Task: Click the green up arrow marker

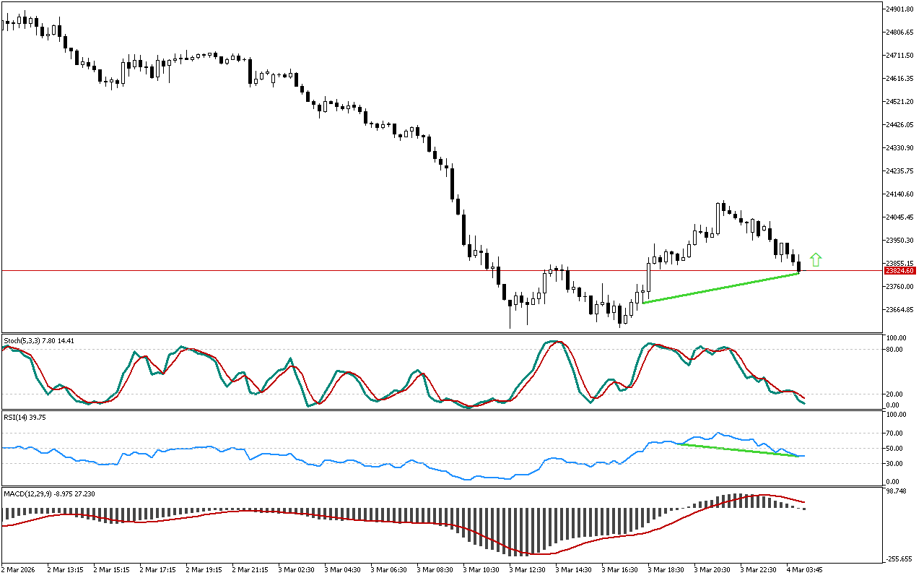Action: (816, 260)
